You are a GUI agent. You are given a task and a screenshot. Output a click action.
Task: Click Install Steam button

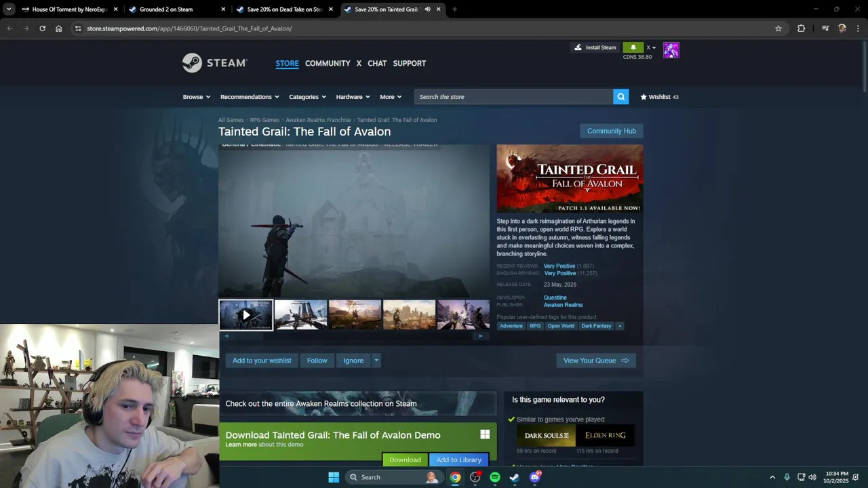595,47
